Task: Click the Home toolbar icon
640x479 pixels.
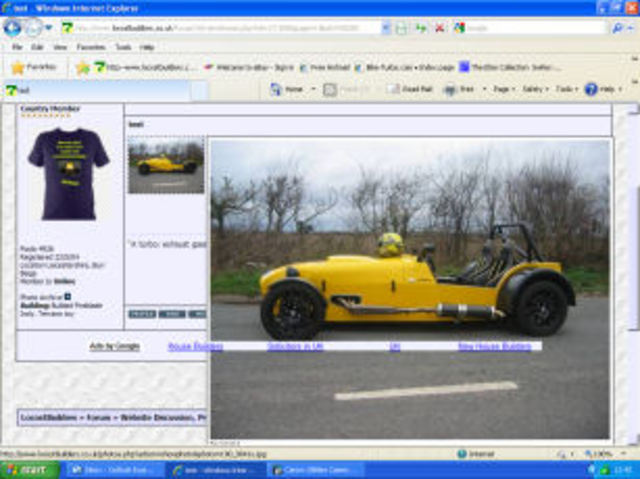Action: tap(288, 89)
